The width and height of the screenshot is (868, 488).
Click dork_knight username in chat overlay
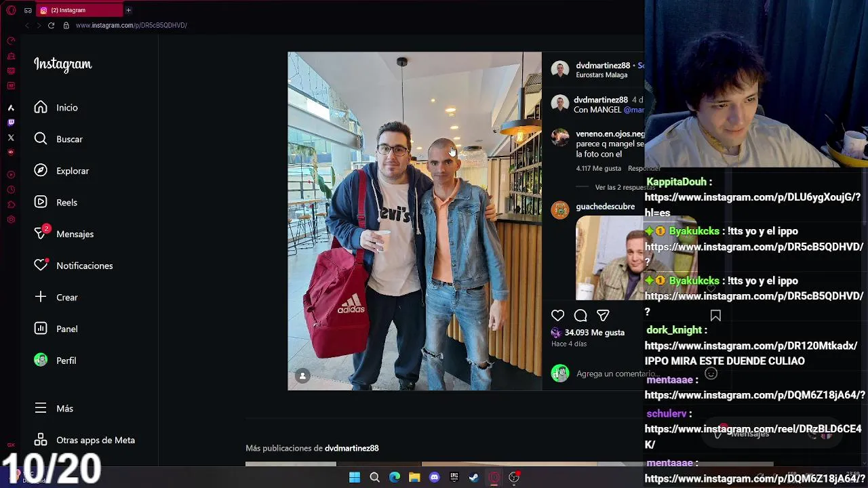pyautogui.click(x=674, y=330)
